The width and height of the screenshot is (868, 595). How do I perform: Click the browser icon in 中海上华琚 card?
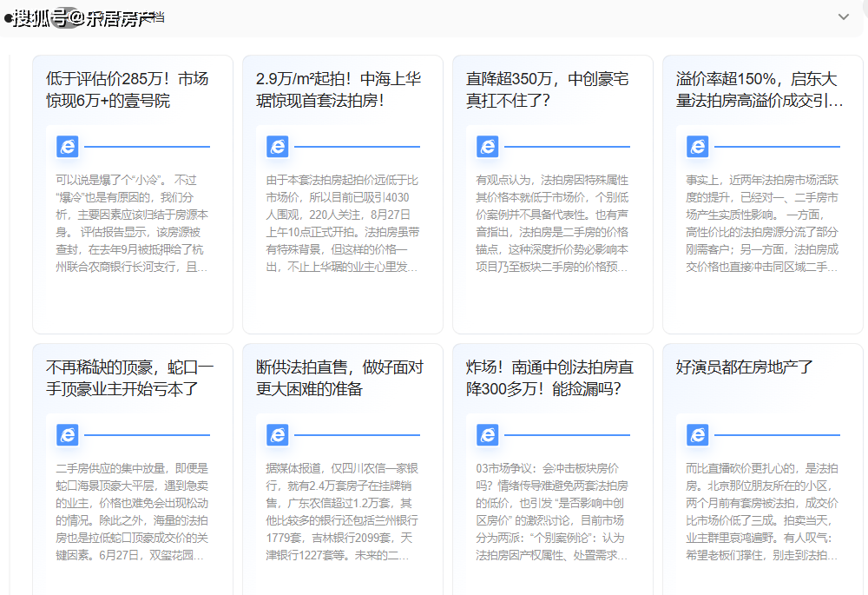(x=278, y=146)
